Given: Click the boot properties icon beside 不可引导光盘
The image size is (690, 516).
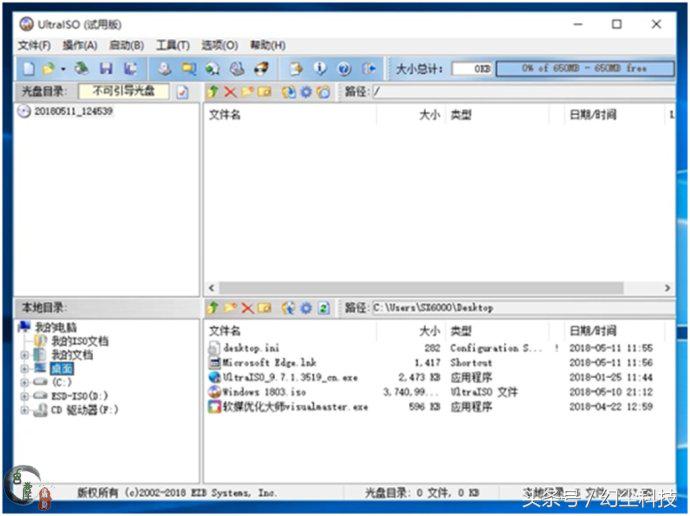Looking at the screenshot, I should [x=183, y=91].
